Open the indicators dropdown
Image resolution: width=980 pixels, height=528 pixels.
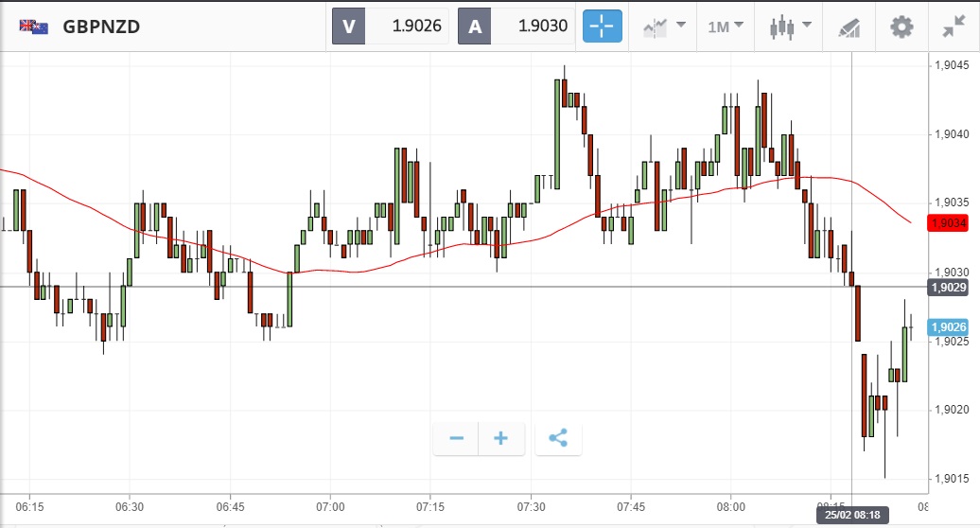[x=666, y=26]
